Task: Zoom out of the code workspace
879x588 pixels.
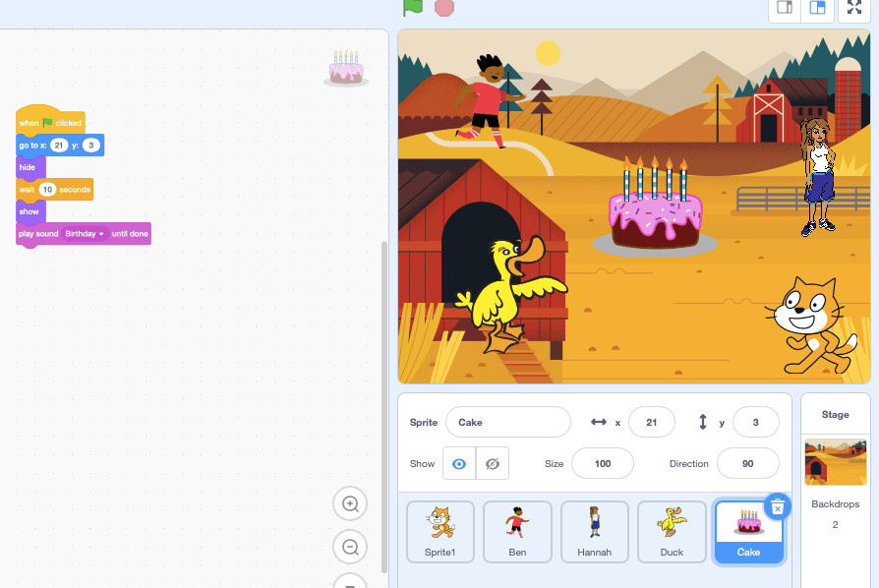Action: [x=349, y=547]
